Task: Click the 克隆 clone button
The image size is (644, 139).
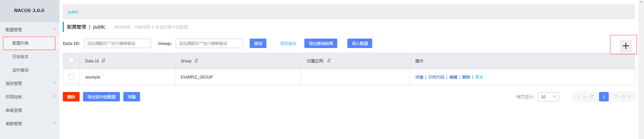Action: (132, 97)
